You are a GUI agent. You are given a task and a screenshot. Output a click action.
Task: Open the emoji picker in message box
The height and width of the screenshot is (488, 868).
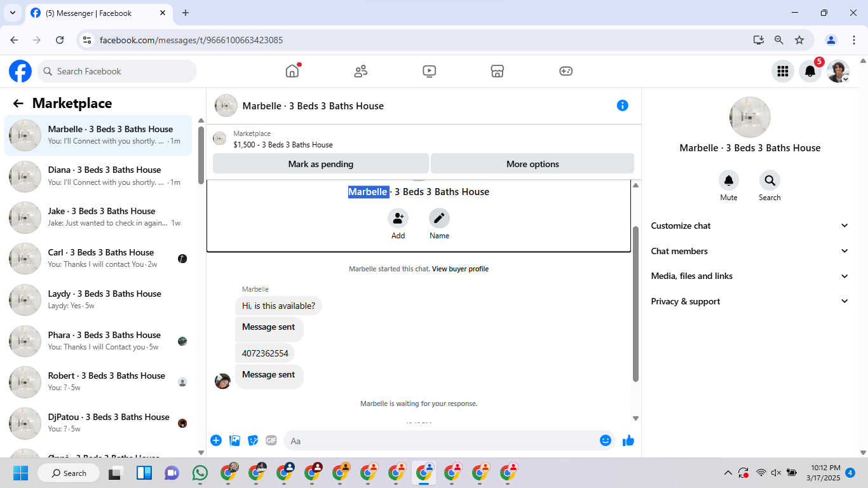606,440
